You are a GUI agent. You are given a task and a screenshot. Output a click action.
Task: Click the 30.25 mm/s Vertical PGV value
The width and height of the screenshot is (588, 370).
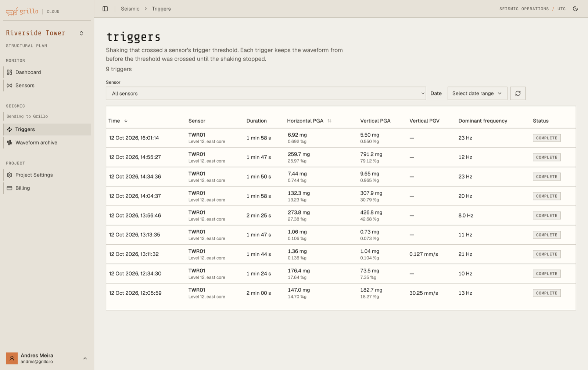(x=423, y=293)
